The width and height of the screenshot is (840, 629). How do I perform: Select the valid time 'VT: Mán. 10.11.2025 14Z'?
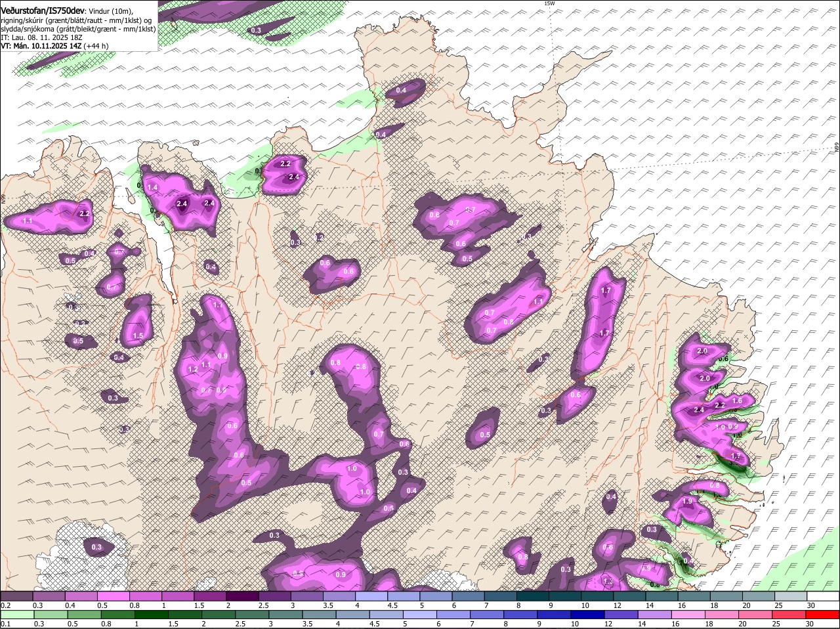pyautogui.click(x=41, y=46)
